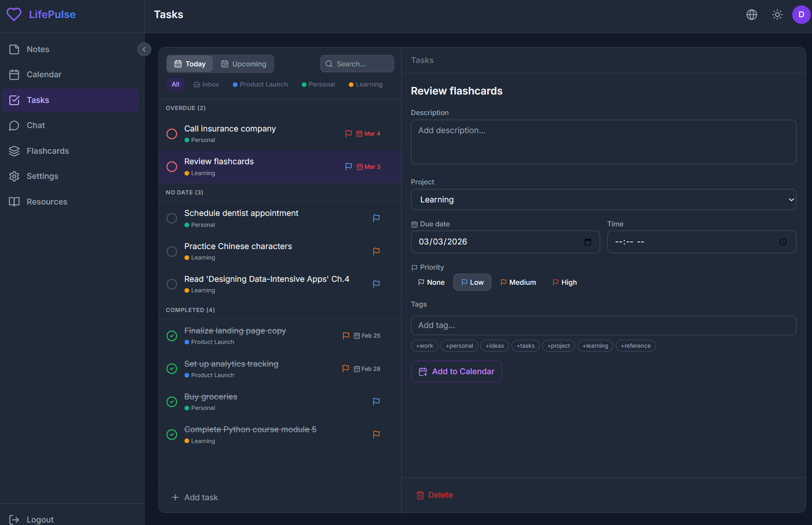Open the Project dropdown showing Learning
Viewport: 812px width, 525px height.
tap(603, 199)
